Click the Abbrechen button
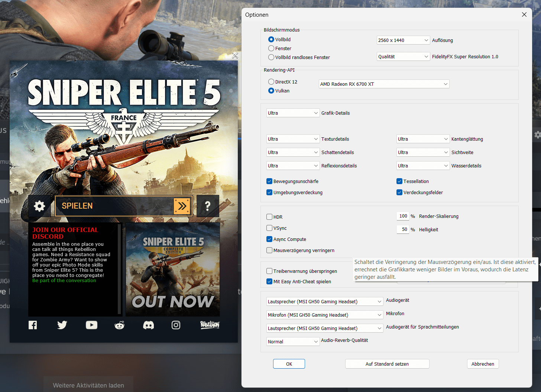The width and height of the screenshot is (541, 392). [483, 364]
